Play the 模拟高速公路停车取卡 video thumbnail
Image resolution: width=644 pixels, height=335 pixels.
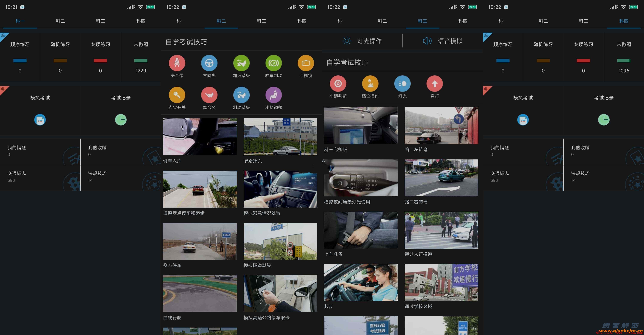(281, 294)
